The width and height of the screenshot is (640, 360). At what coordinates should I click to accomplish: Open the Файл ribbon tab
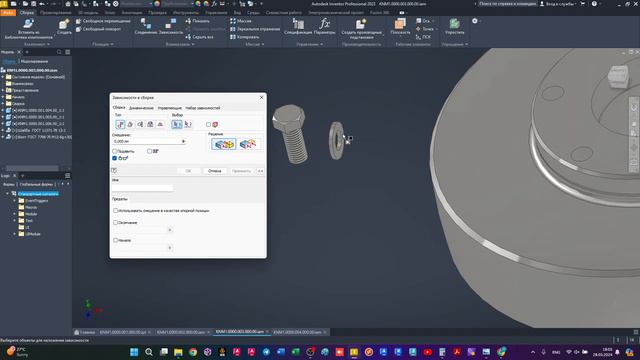8,13
